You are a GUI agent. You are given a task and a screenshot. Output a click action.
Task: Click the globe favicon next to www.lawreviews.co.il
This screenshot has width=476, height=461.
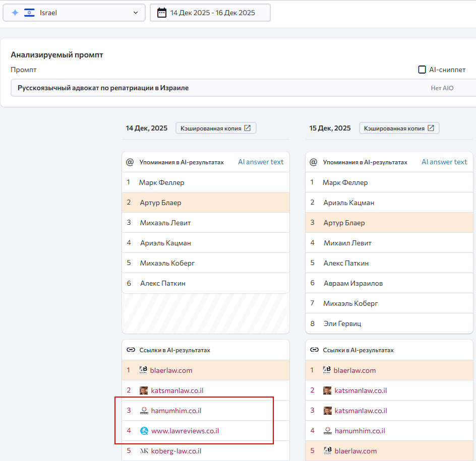coord(144,430)
